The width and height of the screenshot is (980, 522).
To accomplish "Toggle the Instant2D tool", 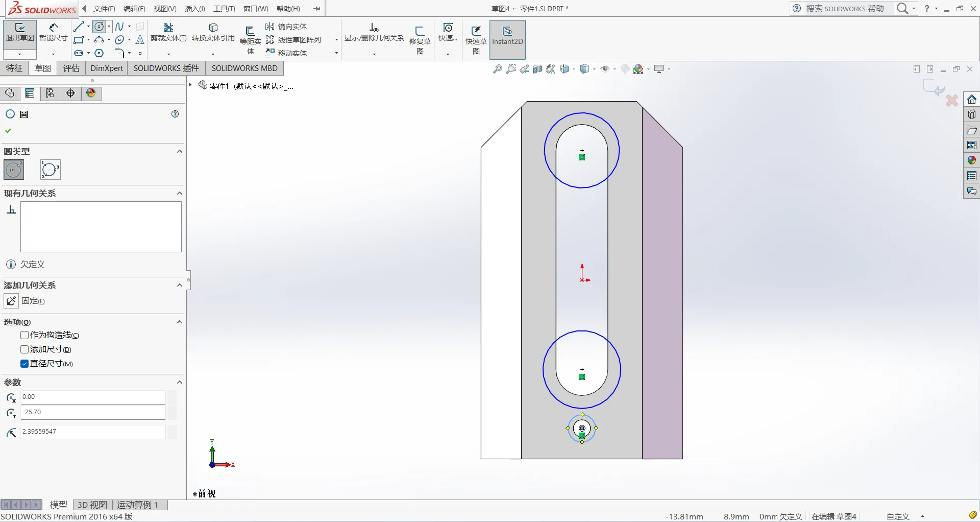I will pyautogui.click(x=507, y=36).
